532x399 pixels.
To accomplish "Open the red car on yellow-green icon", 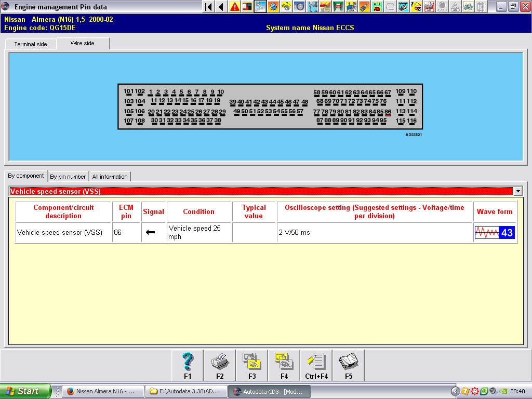I will 377,6.
